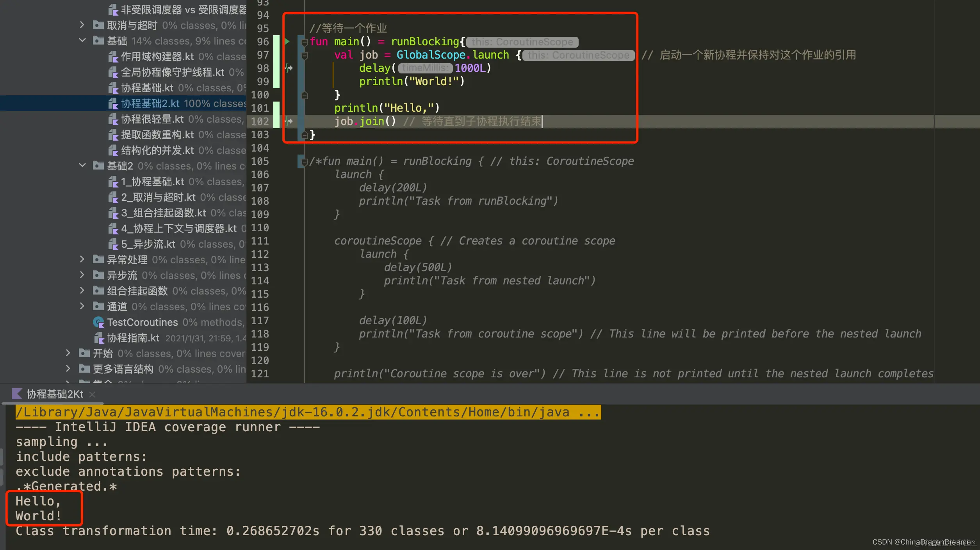Fold the main function at line 96

[x=305, y=42]
